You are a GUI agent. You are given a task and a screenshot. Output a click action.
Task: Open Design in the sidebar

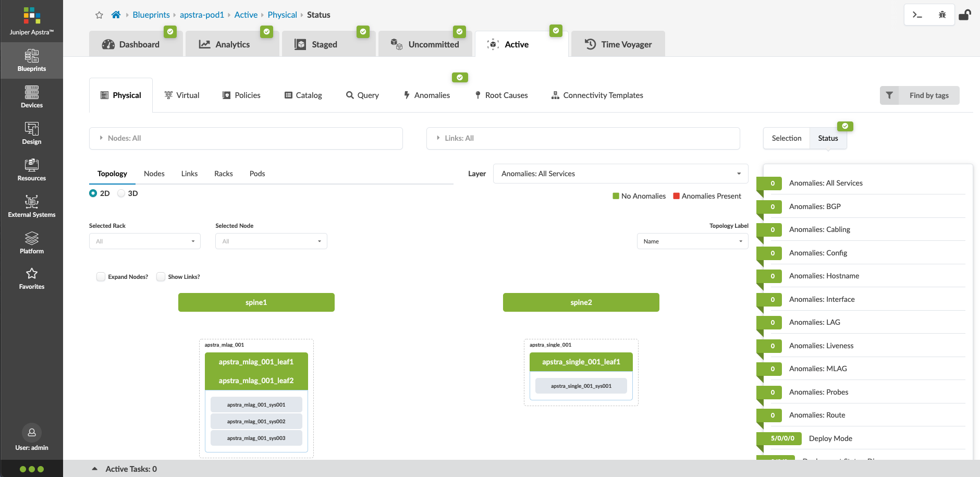[x=31, y=133]
